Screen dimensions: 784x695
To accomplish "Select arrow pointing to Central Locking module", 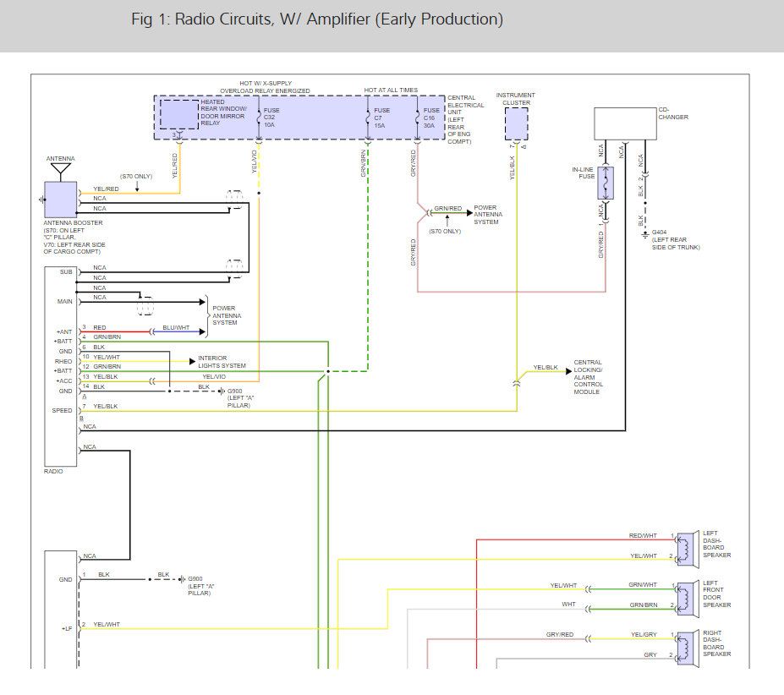I will pos(568,371).
